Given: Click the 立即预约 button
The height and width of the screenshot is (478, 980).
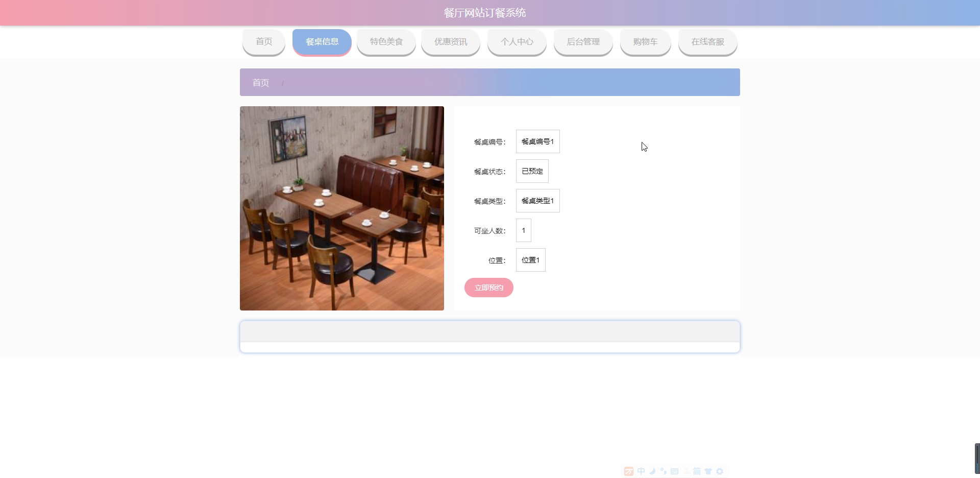Looking at the screenshot, I should (489, 288).
